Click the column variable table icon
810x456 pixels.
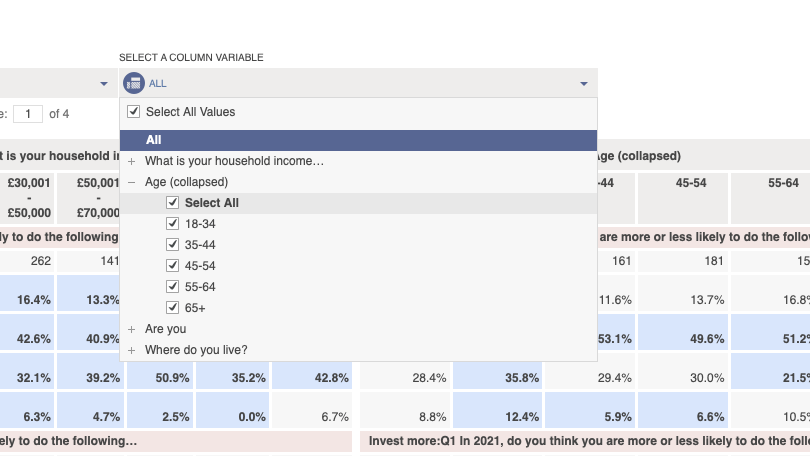coord(134,83)
